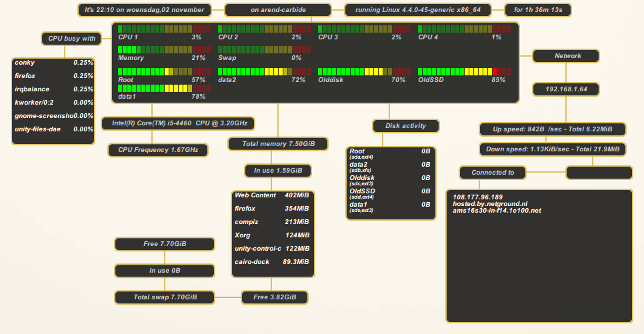Screen dimensions: 644x334
Task: Click the ams16s30-in-f14.1e100.net connection entry
Action: pyautogui.click(x=497, y=211)
